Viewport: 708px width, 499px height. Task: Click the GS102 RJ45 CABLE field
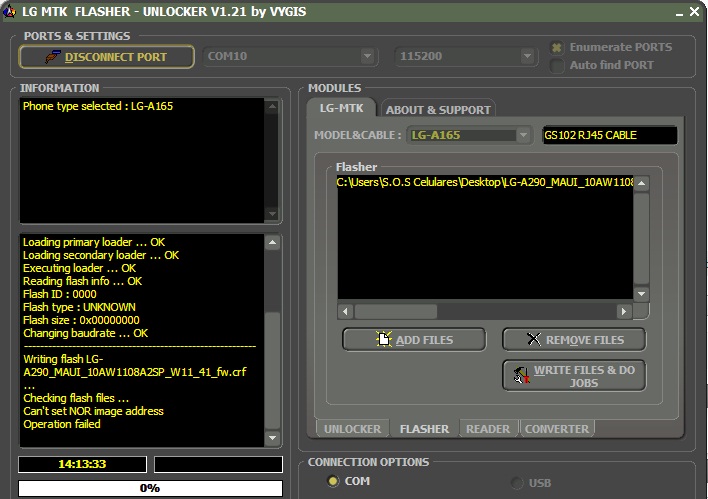click(x=610, y=135)
